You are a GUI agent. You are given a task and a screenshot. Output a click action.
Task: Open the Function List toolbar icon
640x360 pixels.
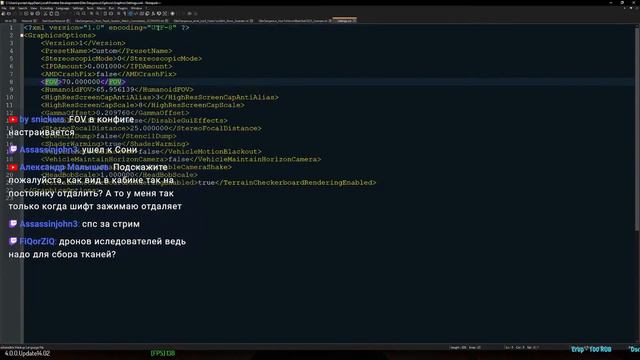pos(153,13)
